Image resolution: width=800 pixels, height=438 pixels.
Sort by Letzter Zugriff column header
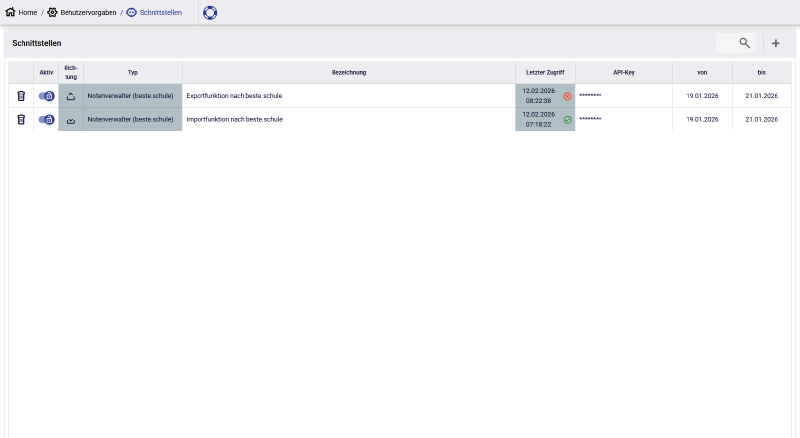[x=545, y=72]
